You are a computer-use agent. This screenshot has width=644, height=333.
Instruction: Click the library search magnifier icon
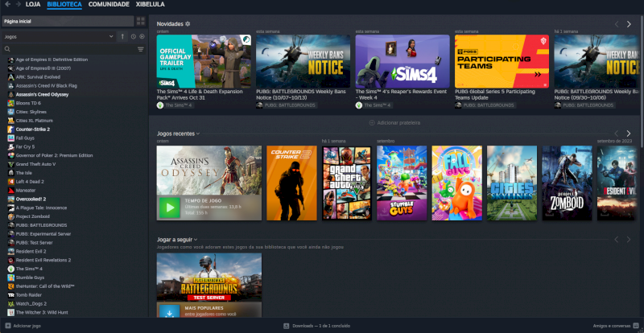[7, 49]
